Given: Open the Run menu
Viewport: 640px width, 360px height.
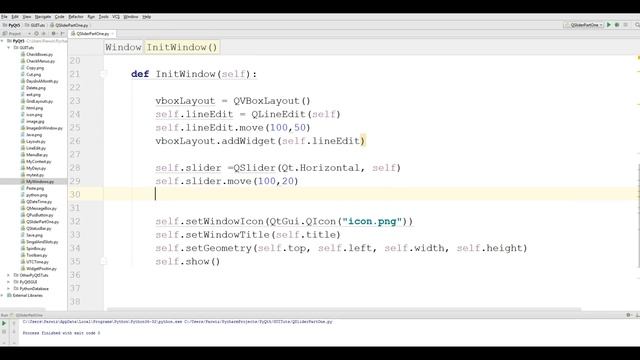Looking at the screenshot, I should tap(91, 17).
